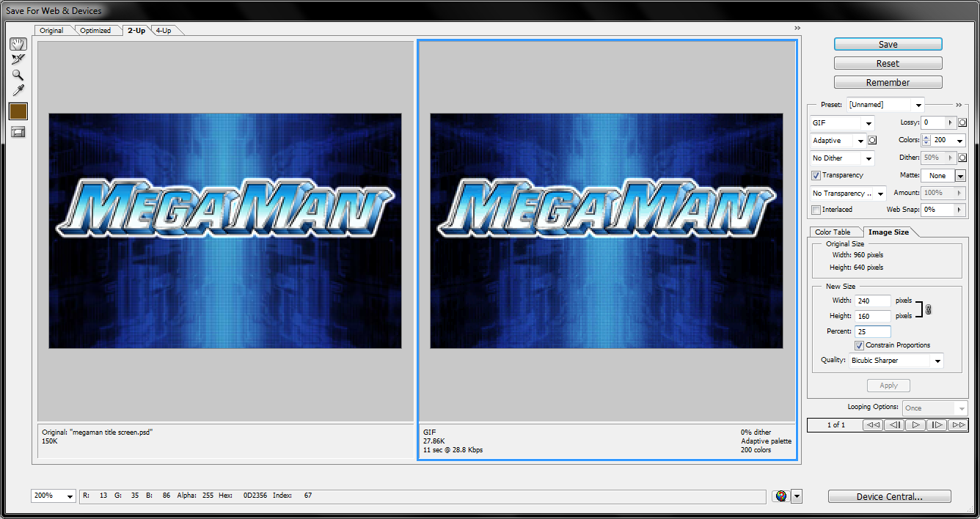Click the brown eyedropper color swatch
The height and width of the screenshot is (519, 980).
pyautogui.click(x=18, y=111)
